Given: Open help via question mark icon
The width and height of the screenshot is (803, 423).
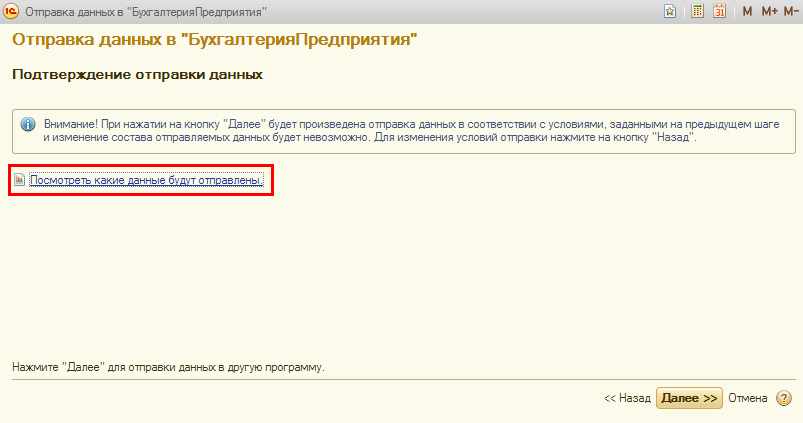Looking at the screenshot, I should 784,398.
